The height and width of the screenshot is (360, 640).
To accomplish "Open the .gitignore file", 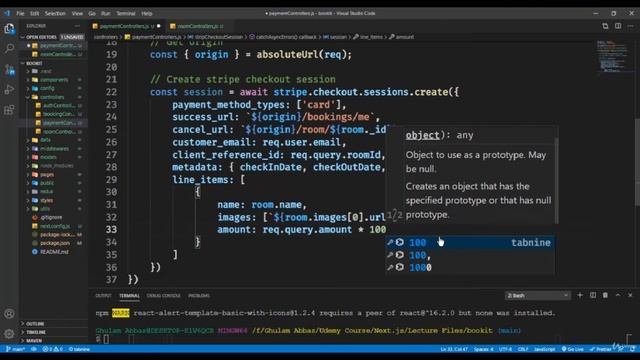I will pos(51,217).
